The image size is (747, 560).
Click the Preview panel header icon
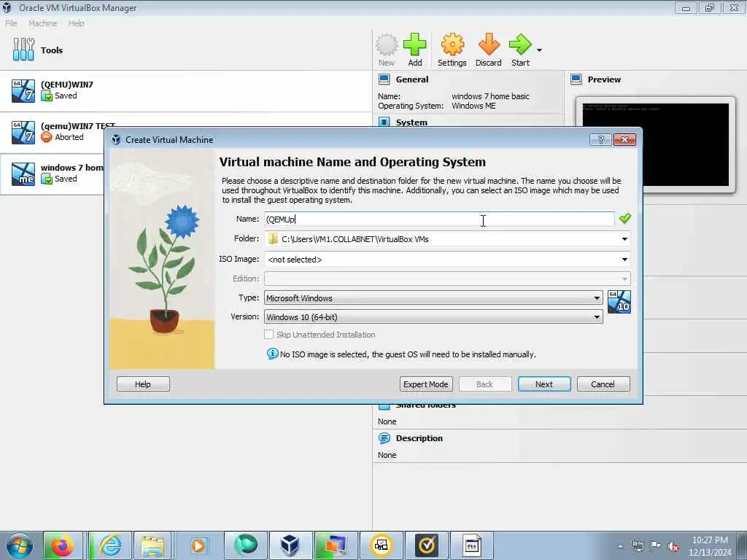576,79
